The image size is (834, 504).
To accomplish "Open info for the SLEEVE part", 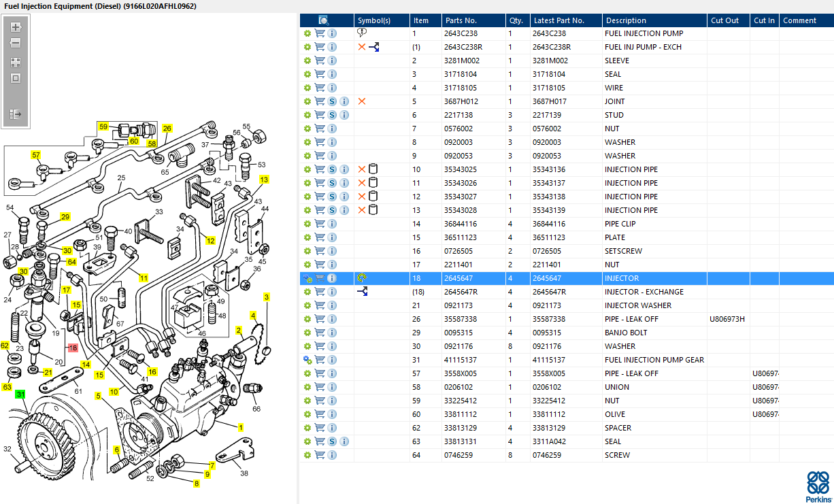I will point(332,61).
